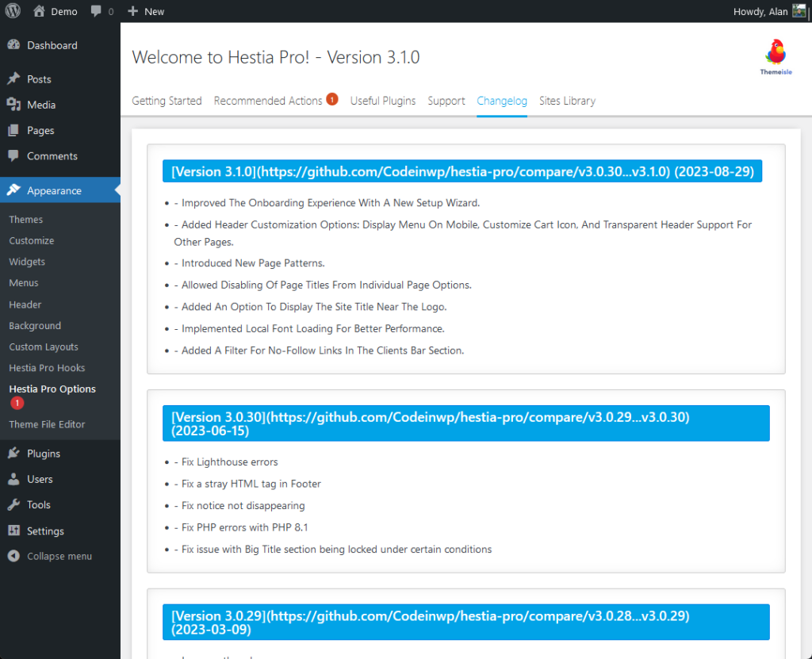The image size is (812, 659).
Task: Click the Collapse menu text
Action: [59, 556]
